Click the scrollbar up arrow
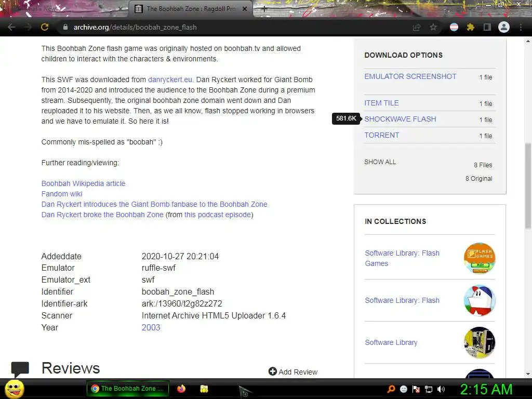Viewport: 532px width, 399px height. (528, 41)
